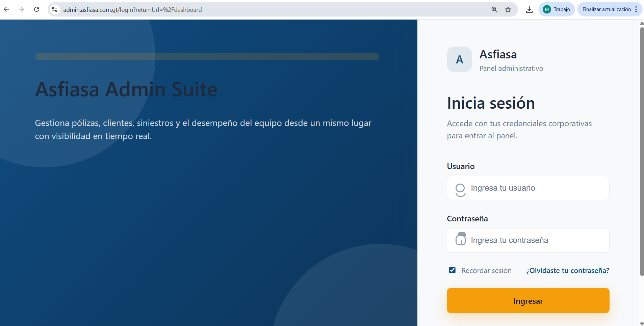The width and height of the screenshot is (644, 326).
Task: Click the Ingresa tu usuario field
Action: click(x=528, y=188)
